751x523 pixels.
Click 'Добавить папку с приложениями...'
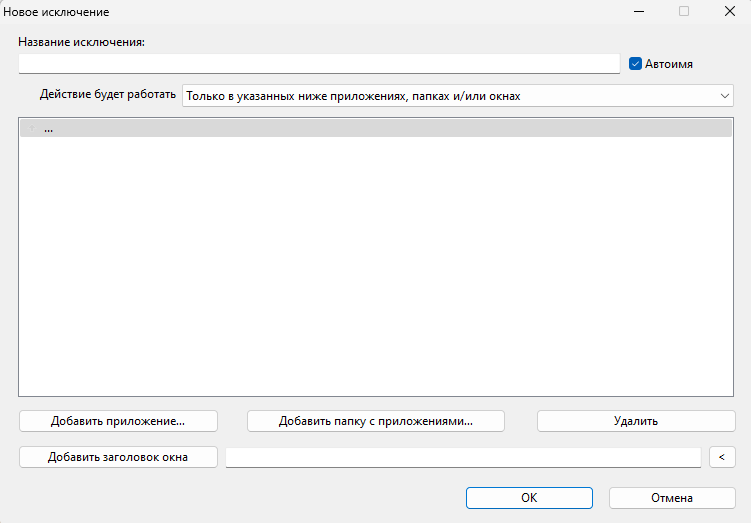click(x=375, y=421)
